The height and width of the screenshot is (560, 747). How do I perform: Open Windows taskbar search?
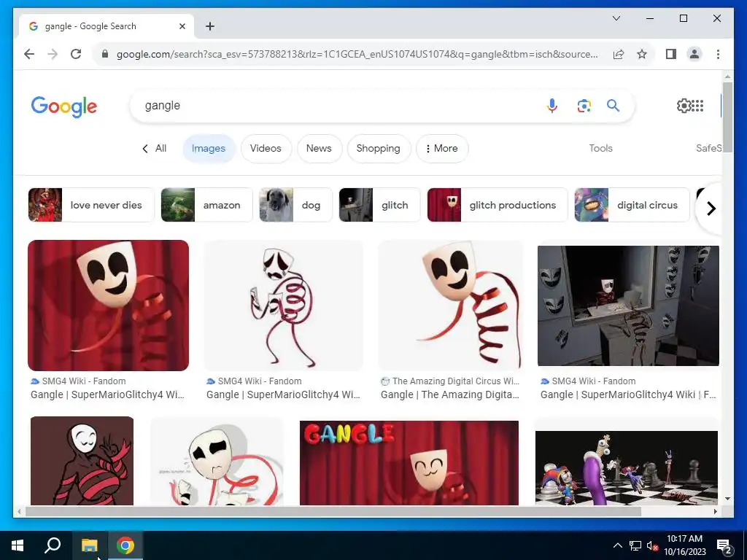click(53, 545)
